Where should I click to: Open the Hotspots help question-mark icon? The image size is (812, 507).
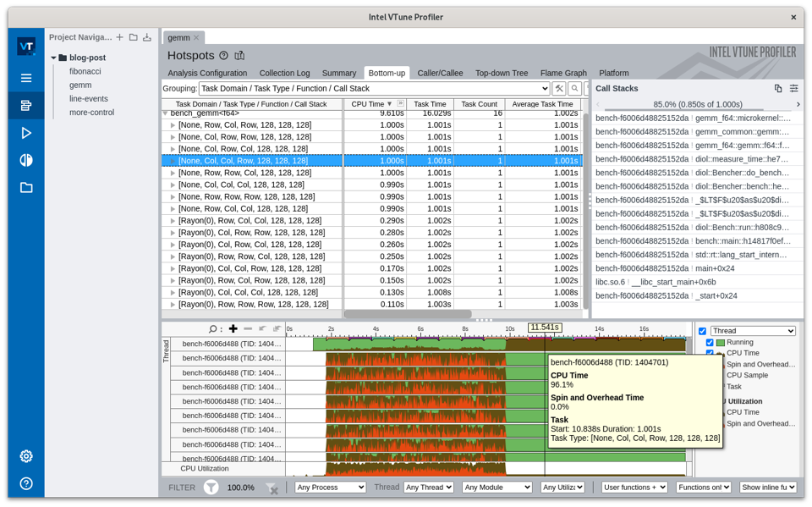tap(223, 56)
